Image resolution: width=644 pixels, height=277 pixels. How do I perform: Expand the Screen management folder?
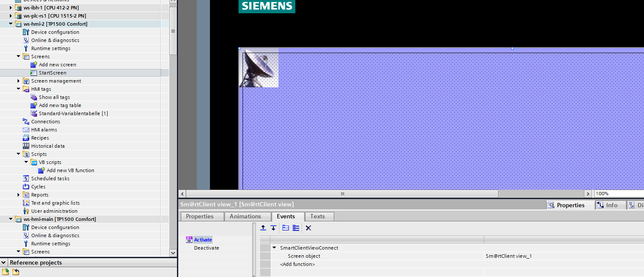point(18,81)
